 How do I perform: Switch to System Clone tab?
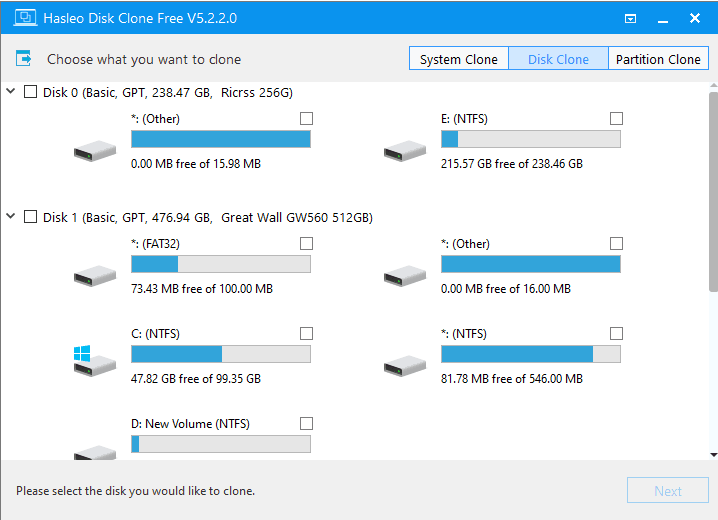coord(459,59)
